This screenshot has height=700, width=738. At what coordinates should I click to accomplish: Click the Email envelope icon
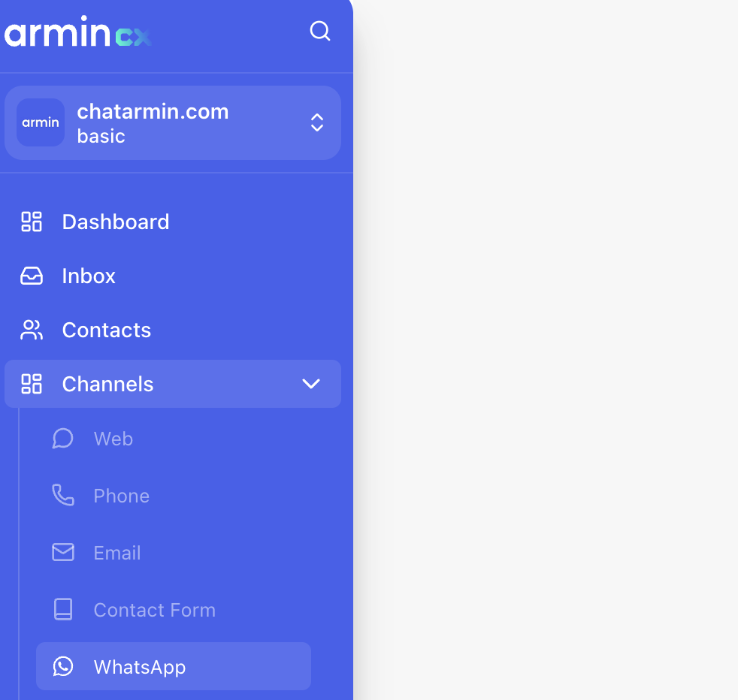pos(63,553)
